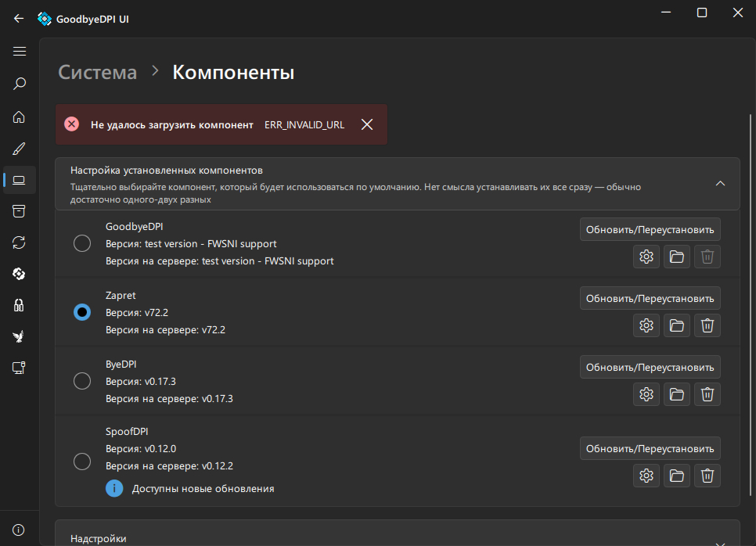Delete the SpoofDPI component via trash icon

coord(707,475)
